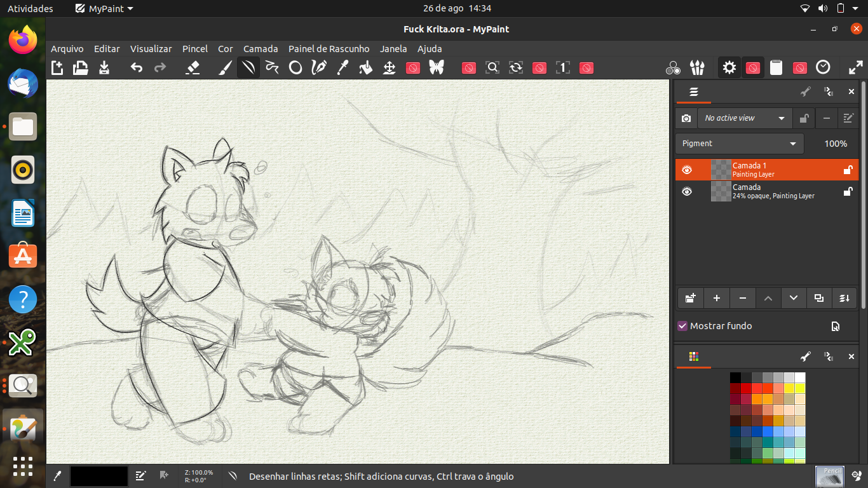This screenshot has width=868, height=488.
Task: Open the background chooser icon
Action: 836,326
